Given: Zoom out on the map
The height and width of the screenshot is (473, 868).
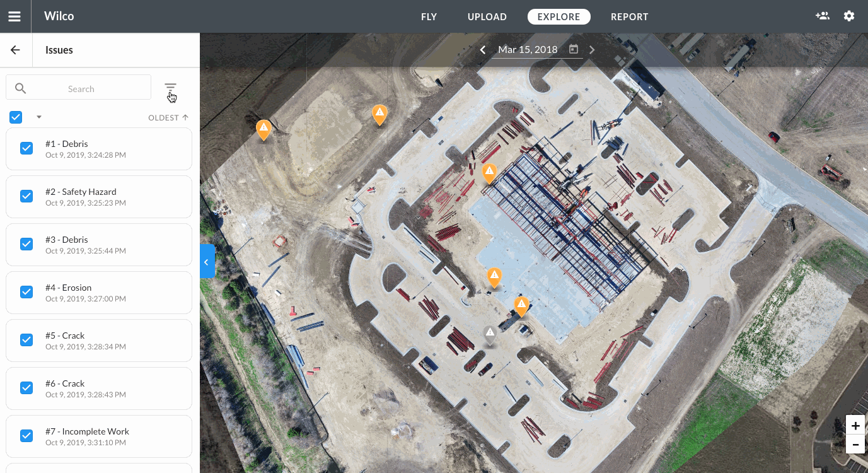Looking at the screenshot, I should (x=855, y=445).
